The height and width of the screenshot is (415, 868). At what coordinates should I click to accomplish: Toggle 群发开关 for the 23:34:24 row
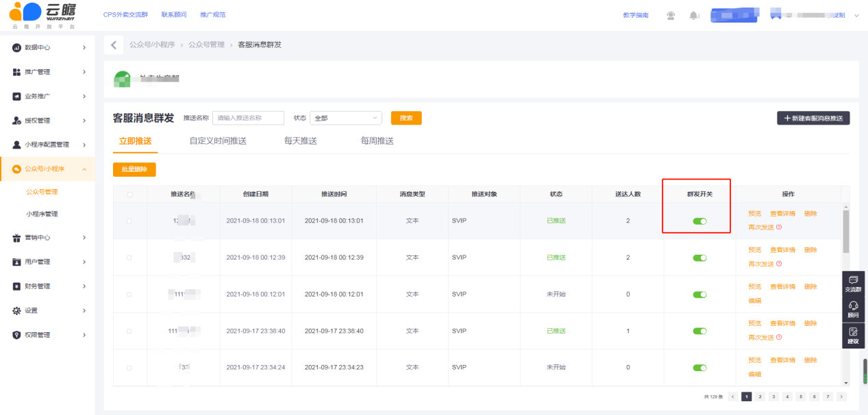[699, 368]
